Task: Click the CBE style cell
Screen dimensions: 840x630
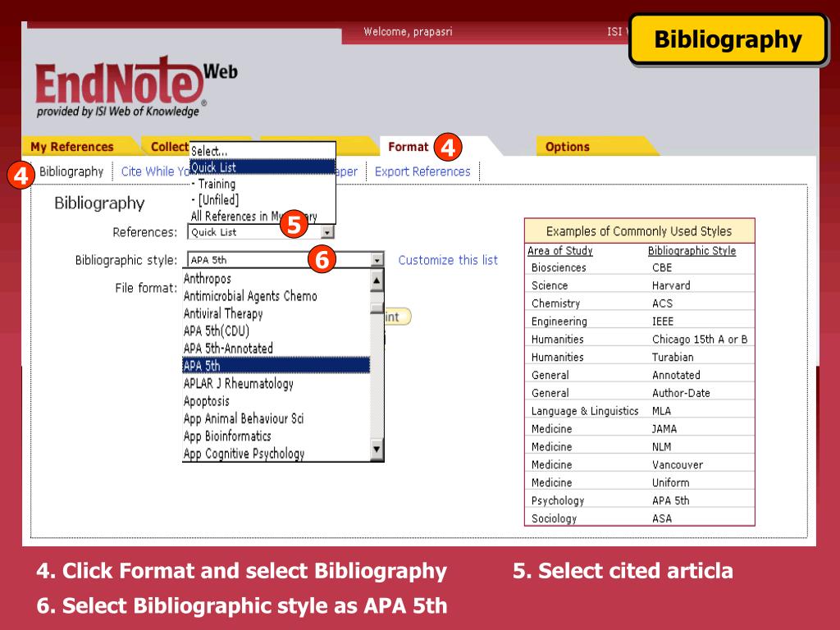Action: [662, 267]
